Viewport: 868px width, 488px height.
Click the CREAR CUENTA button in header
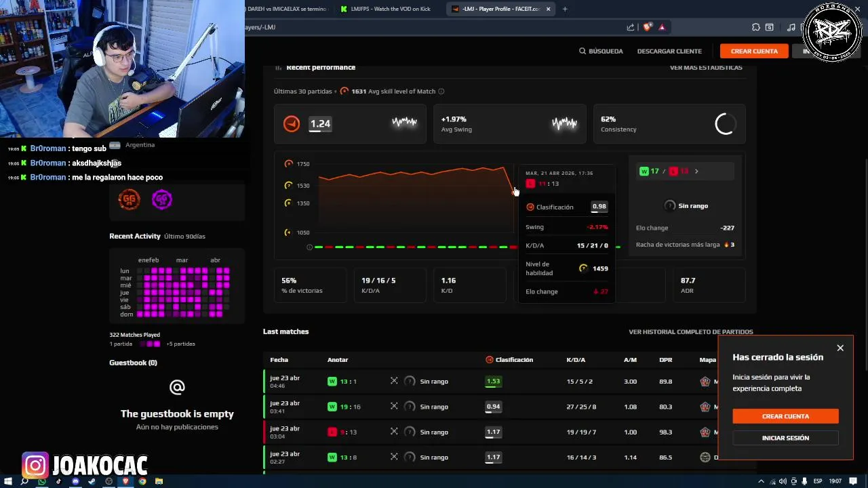754,51
